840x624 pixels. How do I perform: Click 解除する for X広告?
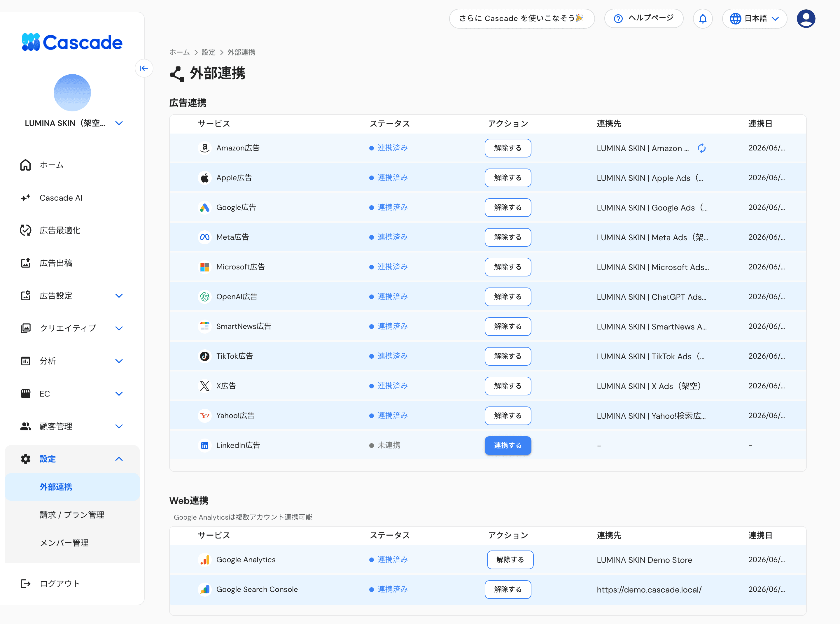pyautogui.click(x=508, y=386)
